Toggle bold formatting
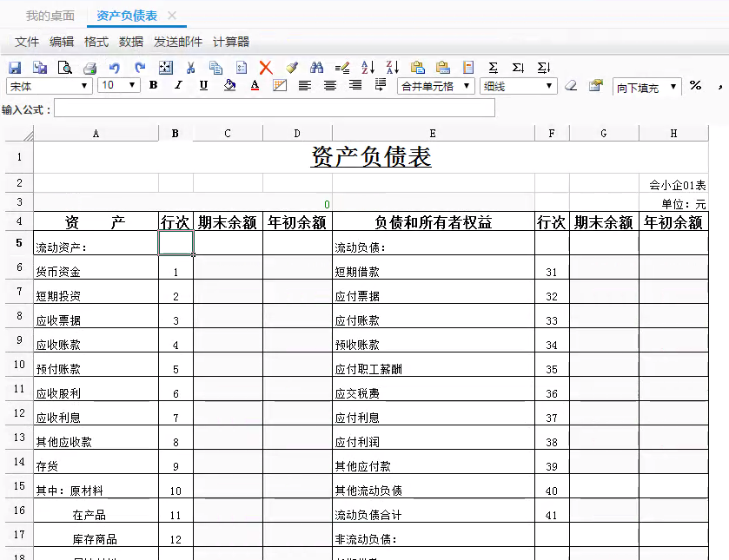This screenshot has width=729, height=560. click(154, 85)
